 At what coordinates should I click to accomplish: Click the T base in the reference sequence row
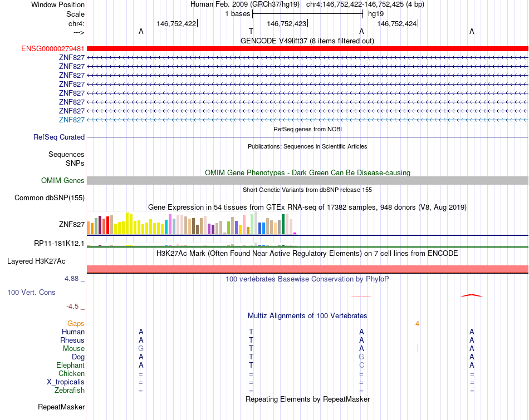251,31
